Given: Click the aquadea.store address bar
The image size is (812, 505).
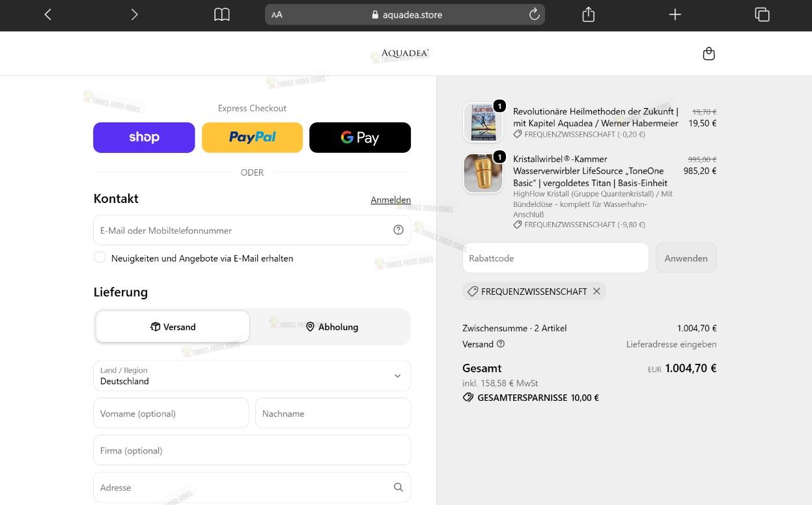Looking at the screenshot, I should click(405, 14).
